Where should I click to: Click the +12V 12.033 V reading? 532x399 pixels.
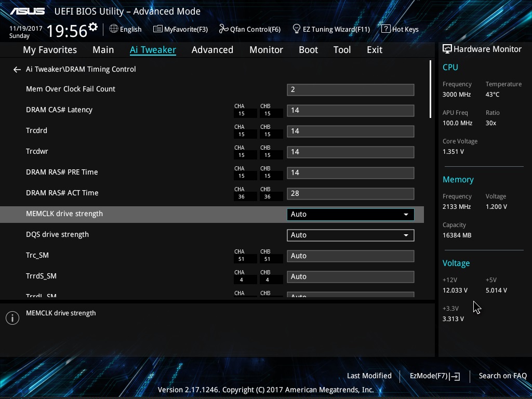(455, 290)
